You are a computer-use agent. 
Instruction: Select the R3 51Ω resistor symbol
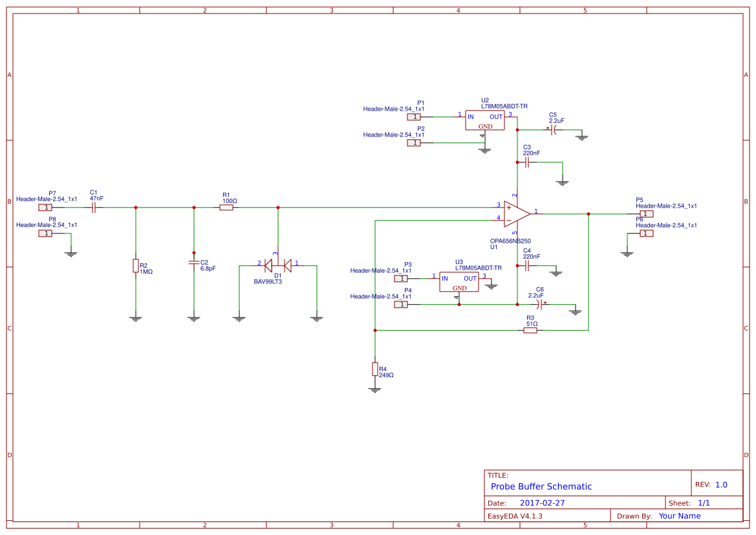[x=532, y=330]
